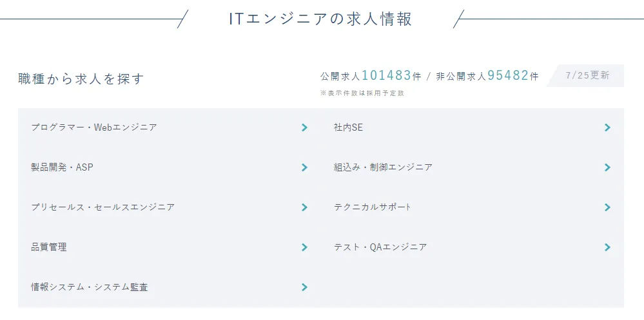Click chevron arrow beside 情報システム・システム監査
The image size is (644, 320).
click(x=304, y=287)
